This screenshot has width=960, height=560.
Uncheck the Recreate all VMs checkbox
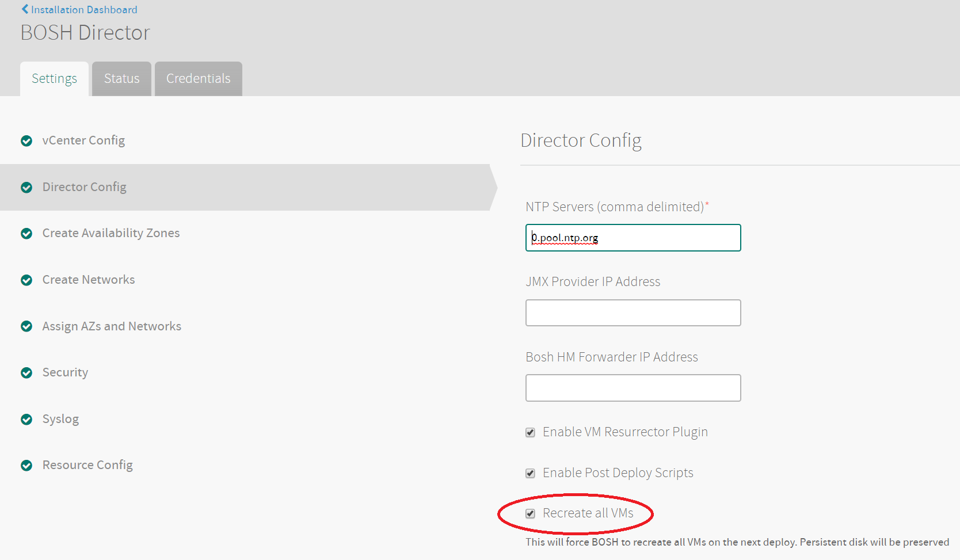(531, 514)
